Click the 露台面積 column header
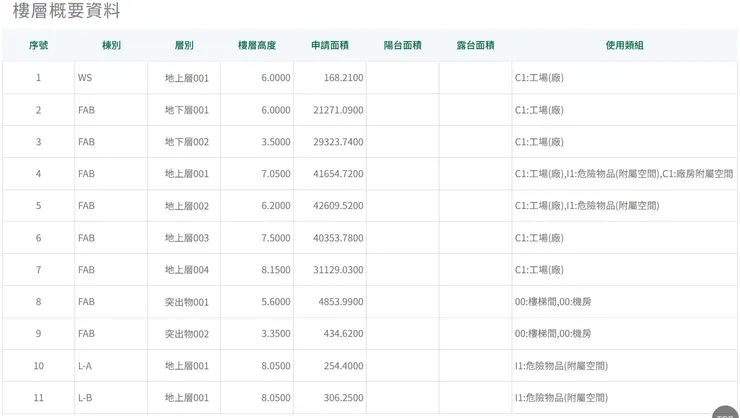Image resolution: width=740 pixels, height=418 pixels. coord(475,45)
